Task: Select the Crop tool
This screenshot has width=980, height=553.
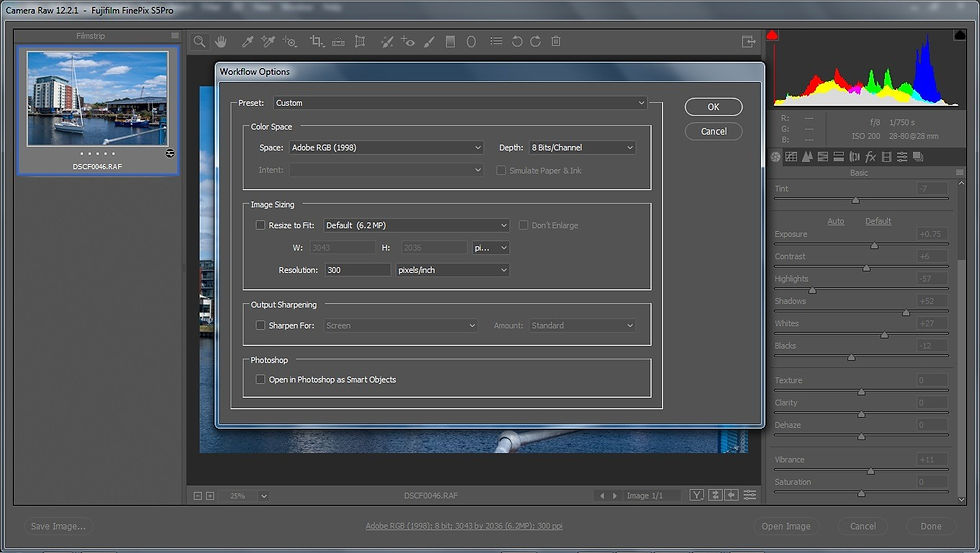Action: pyautogui.click(x=317, y=41)
